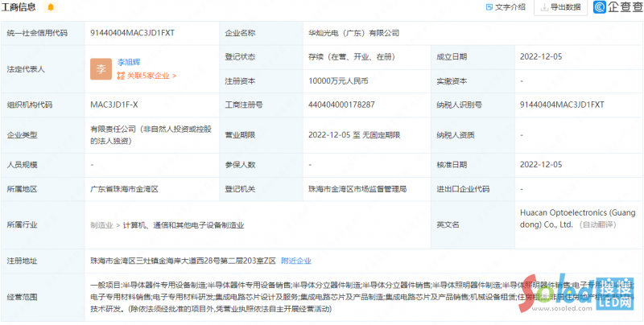This screenshot has height=325, width=644.
Task: Click the 文字介绍 document icon
Action: (489, 7)
